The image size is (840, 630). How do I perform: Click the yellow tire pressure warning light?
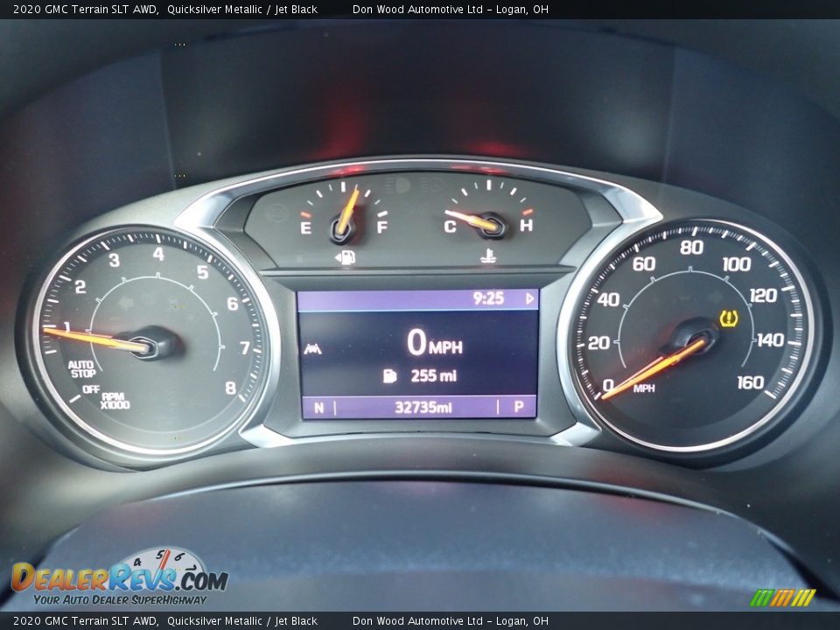coord(729,318)
